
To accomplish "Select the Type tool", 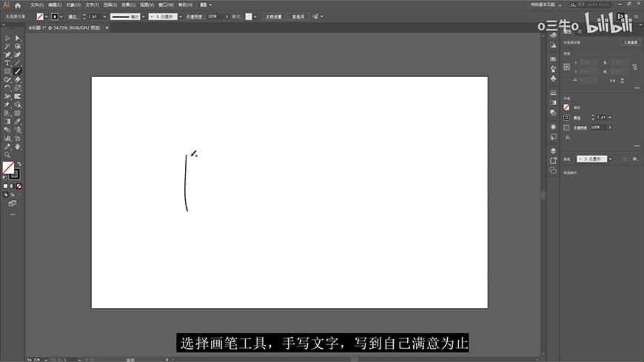I will 7,63.
